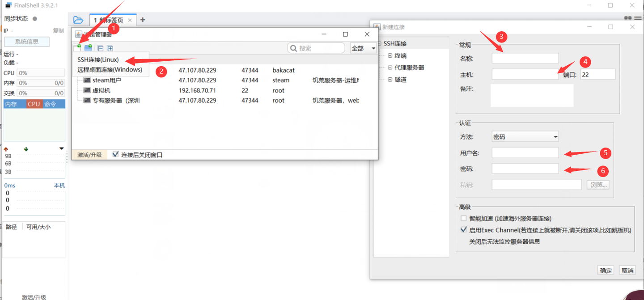Click the 端口 field showing 22

[598, 74]
